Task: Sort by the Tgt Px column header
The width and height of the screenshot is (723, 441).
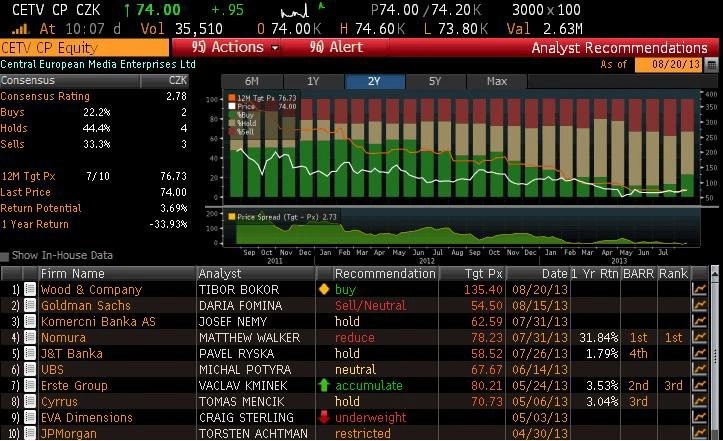Action: coord(472,274)
